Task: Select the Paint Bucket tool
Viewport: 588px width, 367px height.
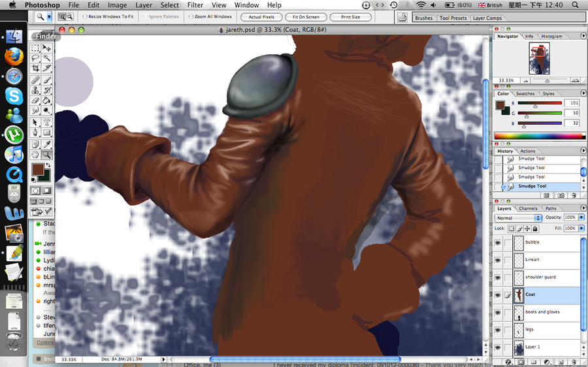Action: pyautogui.click(x=46, y=101)
